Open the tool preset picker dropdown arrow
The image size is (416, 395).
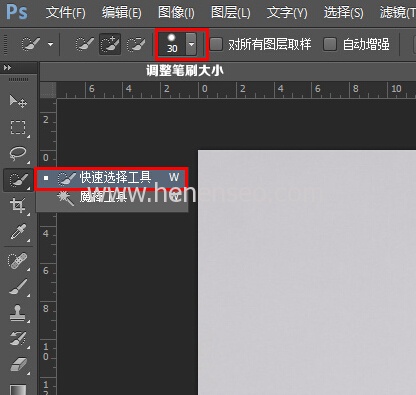click(x=50, y=44)
